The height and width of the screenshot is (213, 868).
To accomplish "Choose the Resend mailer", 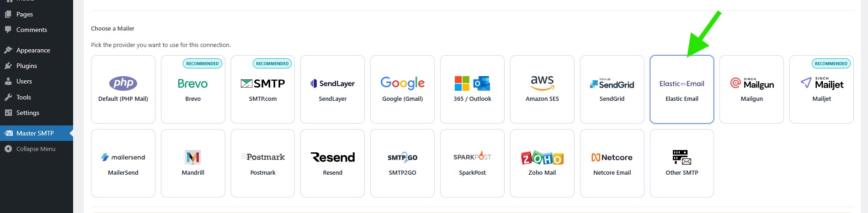I will tap(332, 163).
